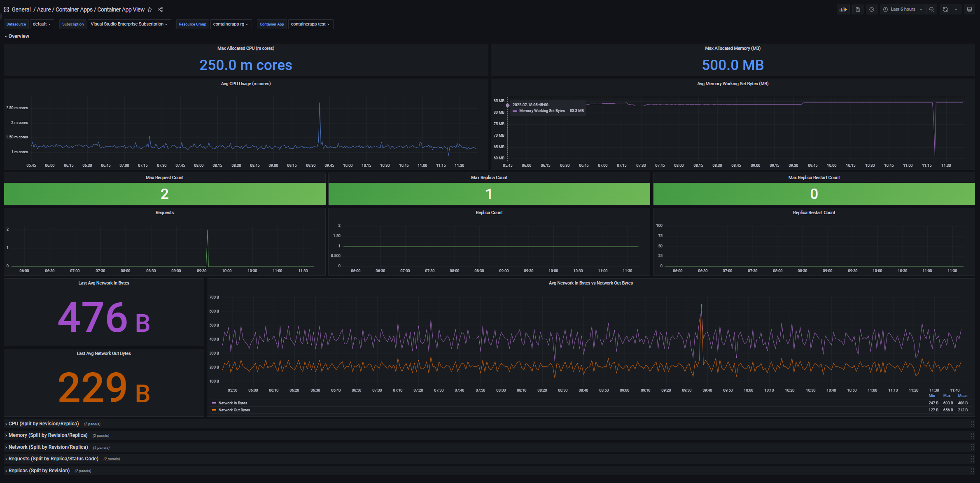Toggle the Network In Bytes legend series
Image resolution: width=980 pixels, height=483 pixels.
pos(233,403)
